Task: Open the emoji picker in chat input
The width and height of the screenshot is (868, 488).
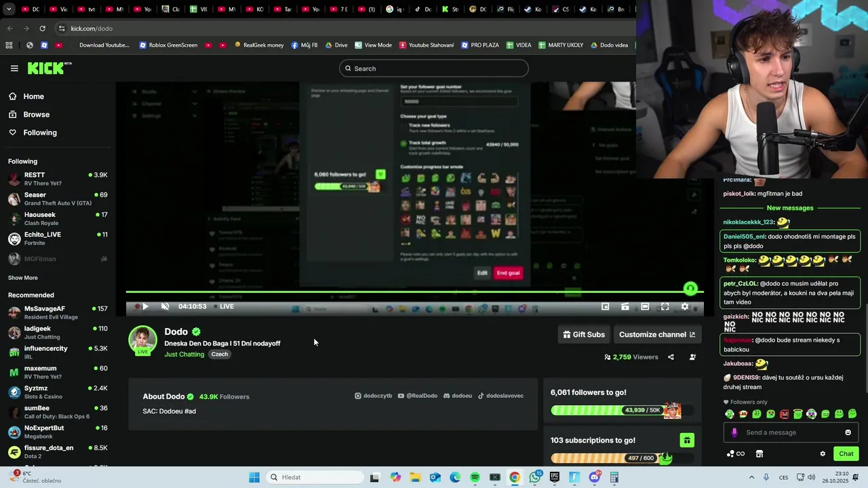Action: pyautogui.click(x=848, y=432)
